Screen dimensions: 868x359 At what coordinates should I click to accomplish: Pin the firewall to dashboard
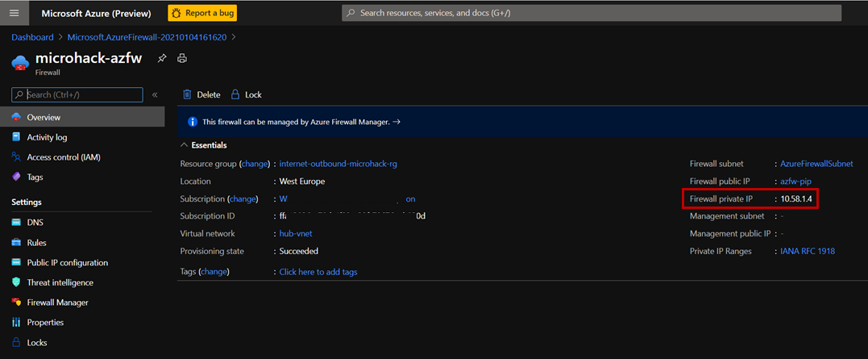click(162, 58)
